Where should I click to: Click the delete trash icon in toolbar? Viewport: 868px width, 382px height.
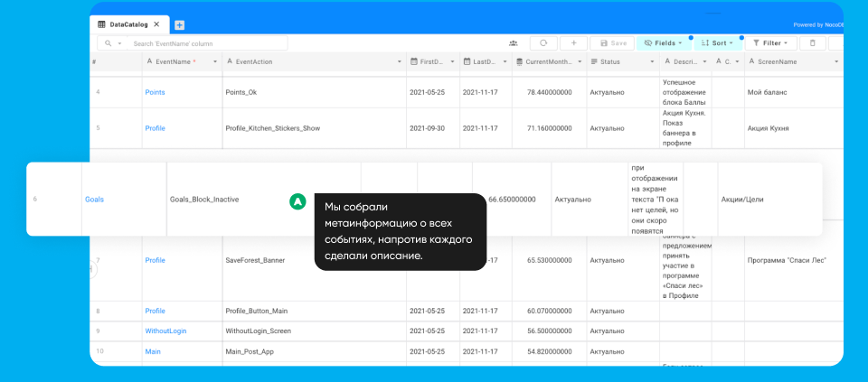click(x=812, y=42)
